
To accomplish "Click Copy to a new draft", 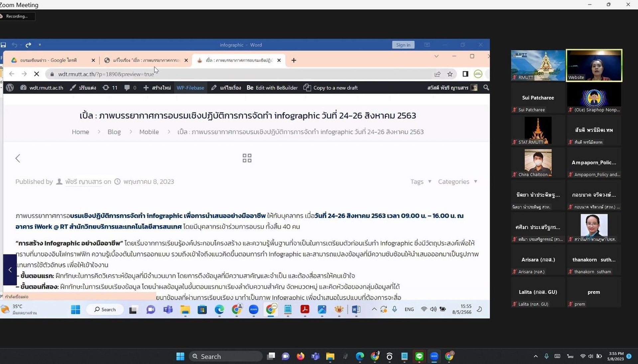I will [330, 88].
